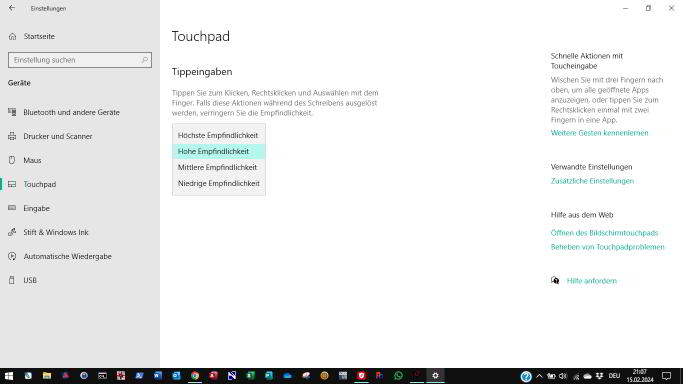Screen dimensions: 683x384
Task: Open the blue OneDrive taskbar app
Action: (x=287, y=376)
